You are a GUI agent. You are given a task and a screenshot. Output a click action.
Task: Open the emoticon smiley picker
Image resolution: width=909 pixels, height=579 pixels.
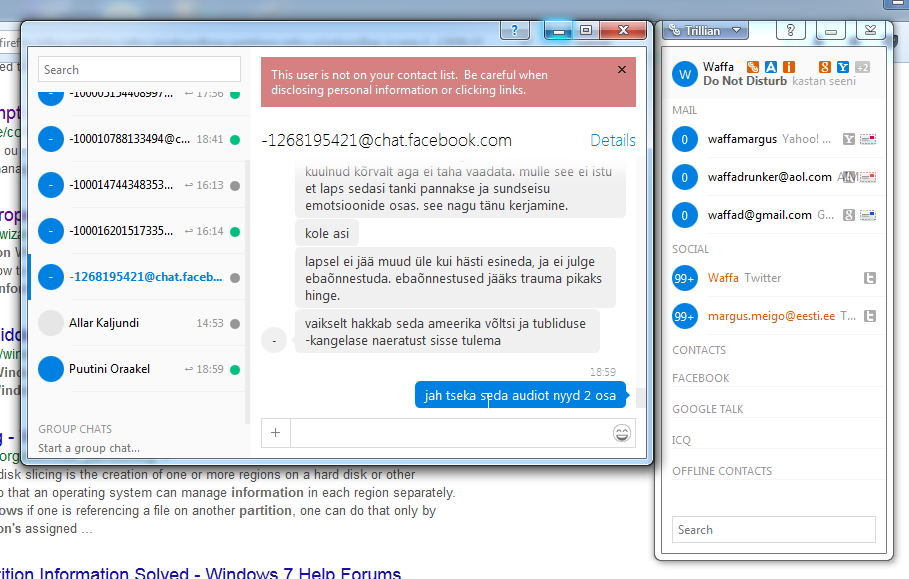coord(621,433)
